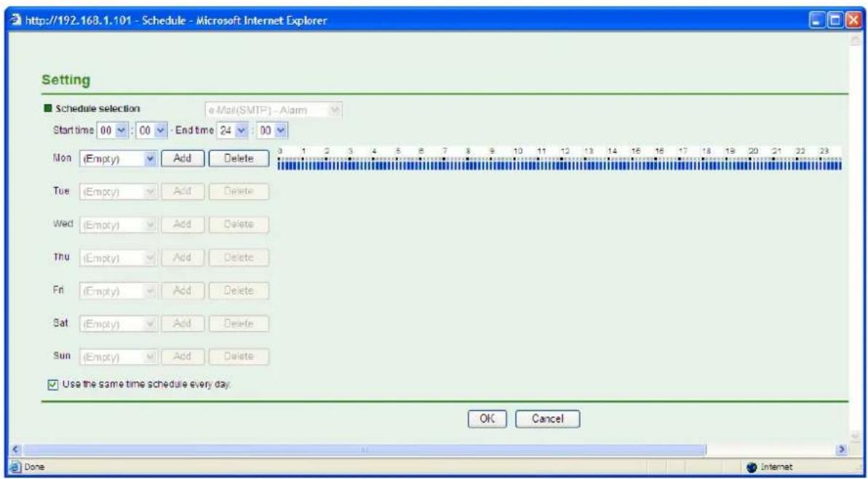Click the vertical scrollbar up arrow
This screenshot has width=868, height=479.
pos(854,41)
